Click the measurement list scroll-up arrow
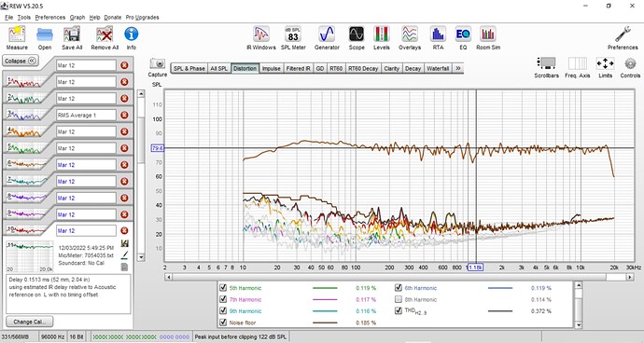The width and height of the screenshot is (644, 343). point(141,93)
